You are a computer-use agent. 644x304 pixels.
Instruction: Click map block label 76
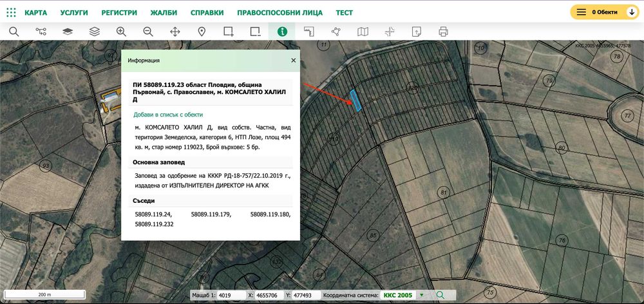562,240
